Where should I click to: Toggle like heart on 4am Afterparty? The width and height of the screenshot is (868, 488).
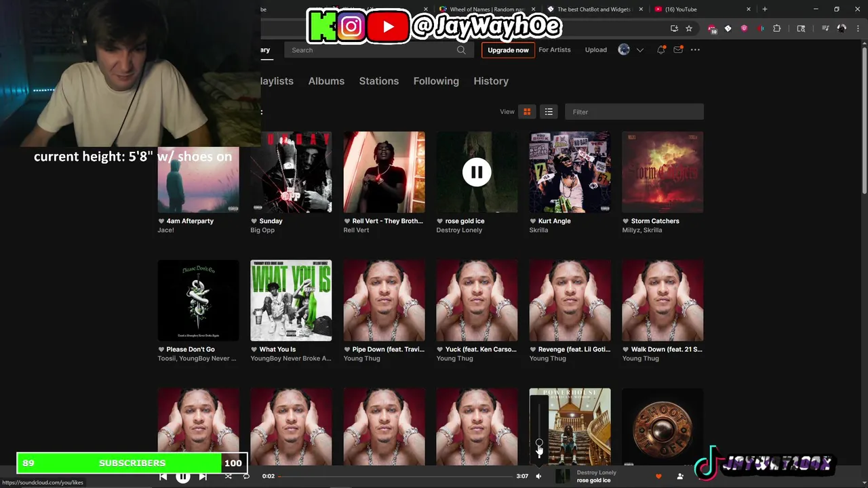[161, 221]
